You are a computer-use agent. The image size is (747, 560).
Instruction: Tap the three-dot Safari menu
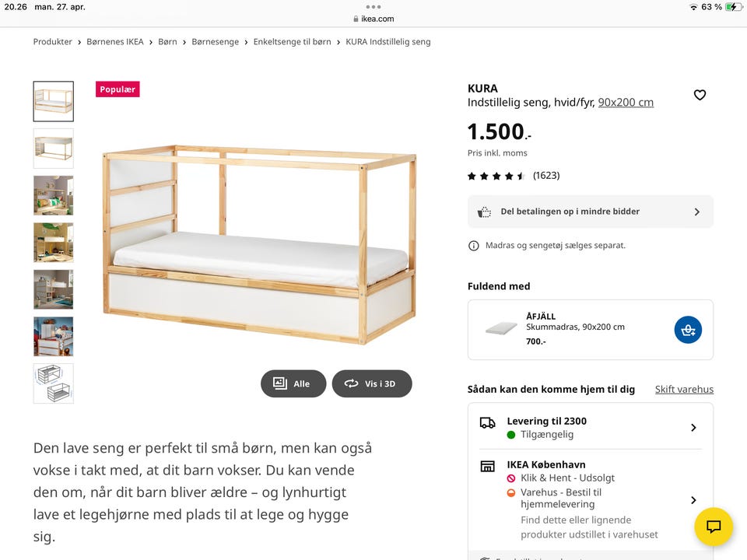click(x=373, y=7)
